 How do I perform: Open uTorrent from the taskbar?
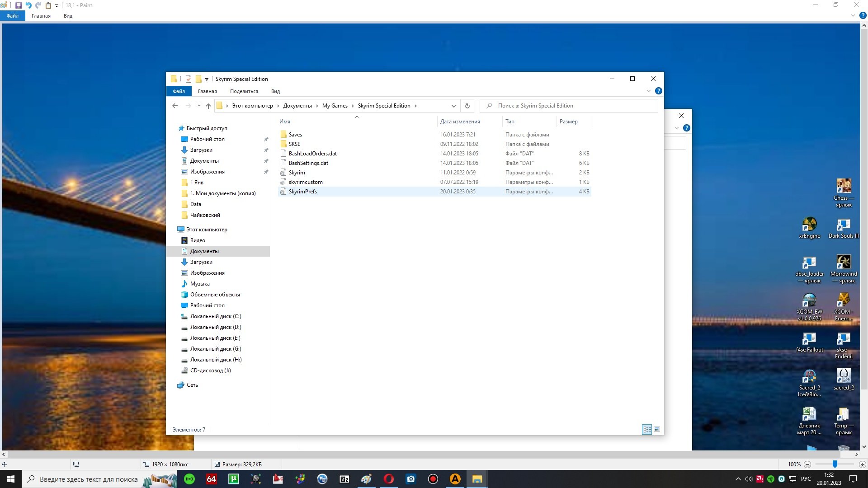pyautogui.click(x=234, y=479)
